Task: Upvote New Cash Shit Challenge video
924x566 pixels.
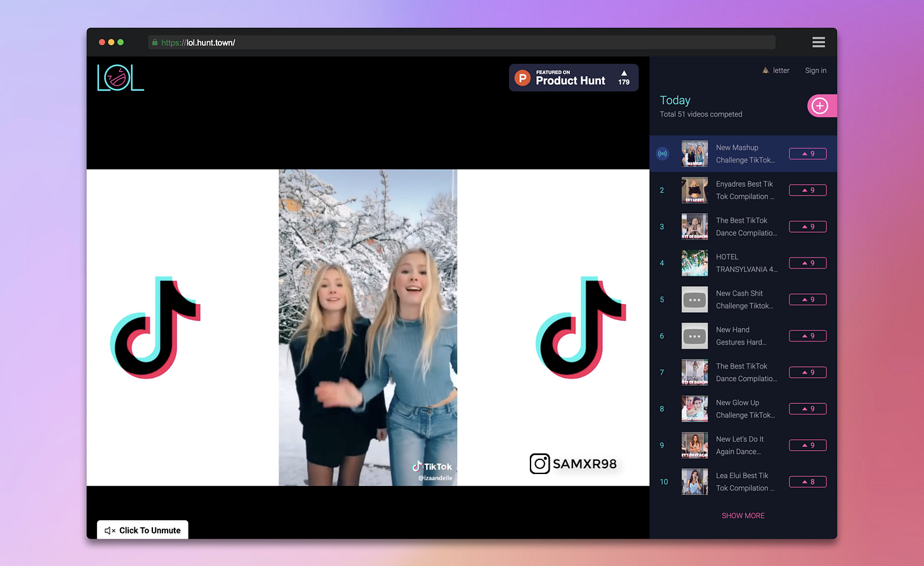Action: 808,299
